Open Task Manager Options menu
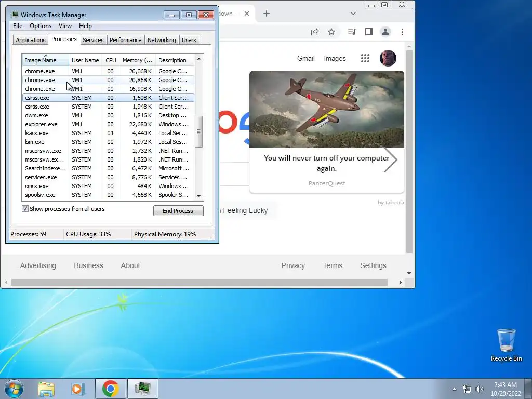 point(41,26)
